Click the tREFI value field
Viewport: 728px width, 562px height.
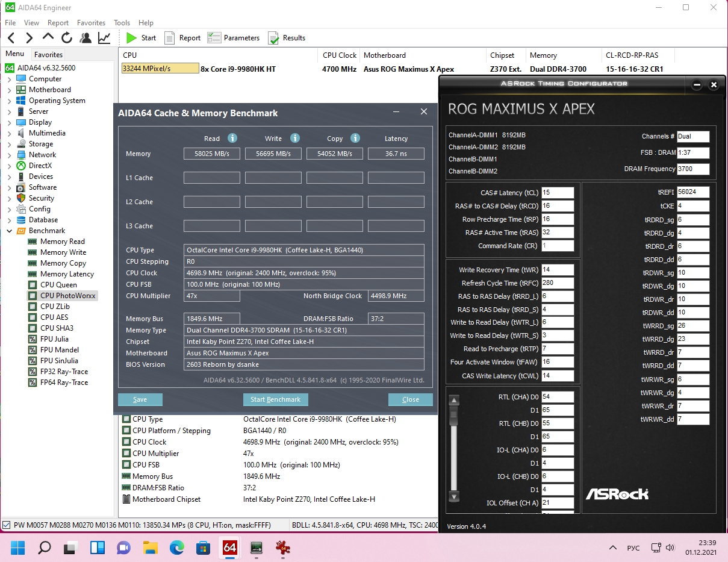693,192
